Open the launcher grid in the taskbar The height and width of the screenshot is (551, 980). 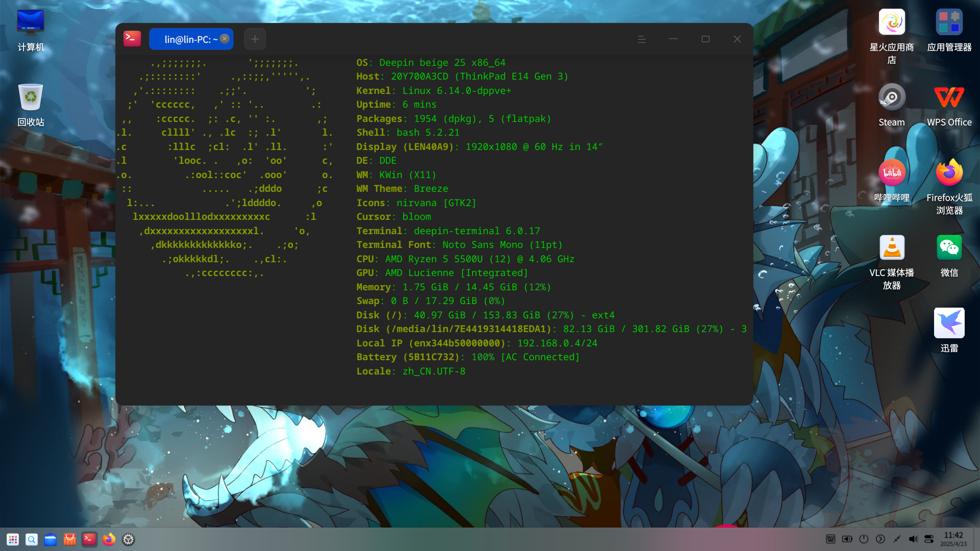[13, 539]
